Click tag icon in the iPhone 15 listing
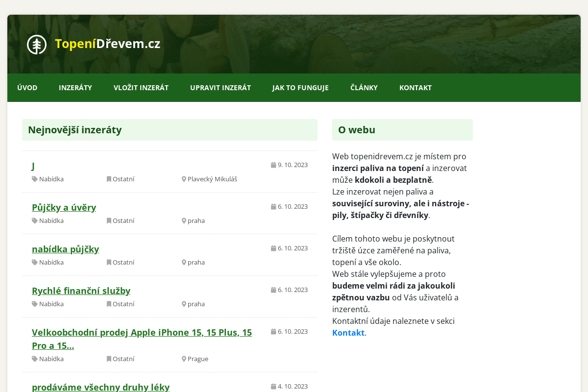 tap(35, 359)
